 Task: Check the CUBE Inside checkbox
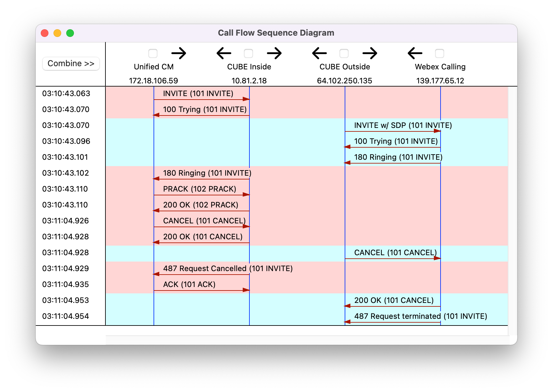[248, 53]
